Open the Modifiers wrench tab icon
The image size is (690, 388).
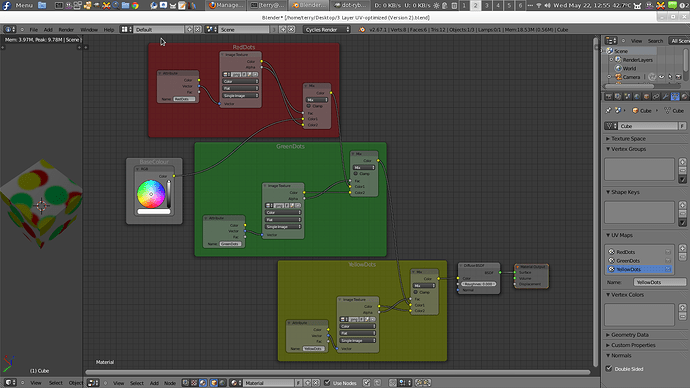pos(666,96)
